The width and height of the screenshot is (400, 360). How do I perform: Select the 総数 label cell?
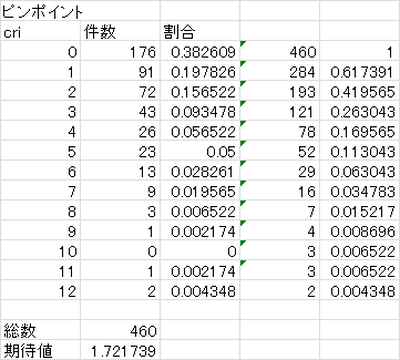point(40,330)
